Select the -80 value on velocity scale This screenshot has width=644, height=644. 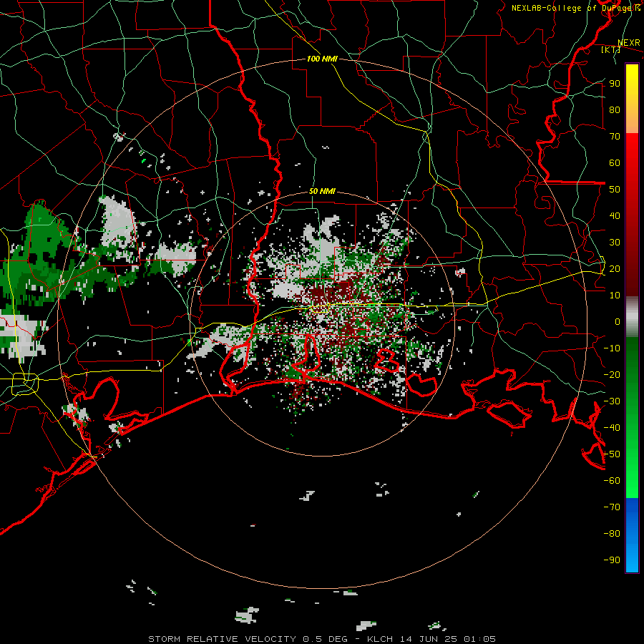tap(612, 534)
